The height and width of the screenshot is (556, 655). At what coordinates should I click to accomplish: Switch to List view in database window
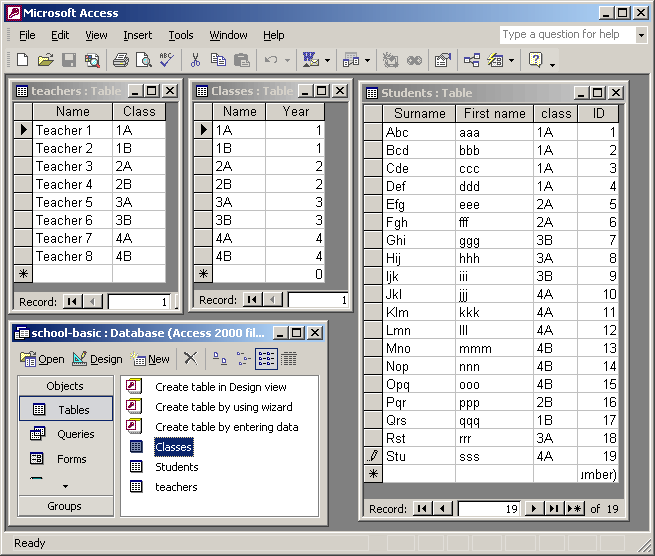pyautogui.click(x=266, y=358)
